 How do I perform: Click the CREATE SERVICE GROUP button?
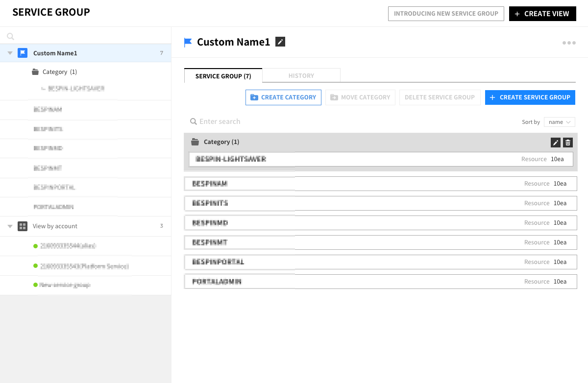pyautogui.click(x=530, y=97)
